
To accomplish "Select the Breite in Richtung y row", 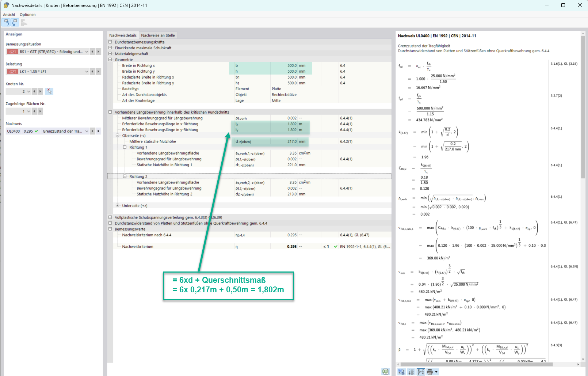I will point(252,71).
